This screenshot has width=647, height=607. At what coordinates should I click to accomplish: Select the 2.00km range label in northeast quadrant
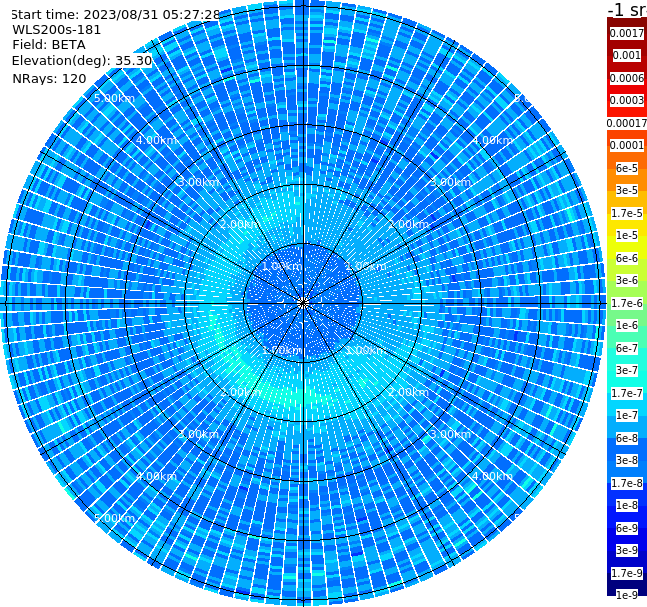click(408, 224)
